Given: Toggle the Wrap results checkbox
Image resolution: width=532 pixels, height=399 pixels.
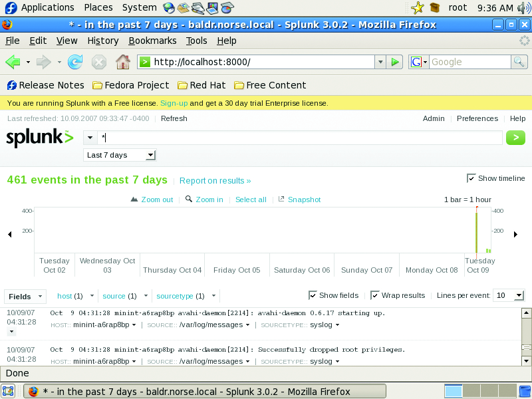Looking at the screenshot, I should coord(375,295).
